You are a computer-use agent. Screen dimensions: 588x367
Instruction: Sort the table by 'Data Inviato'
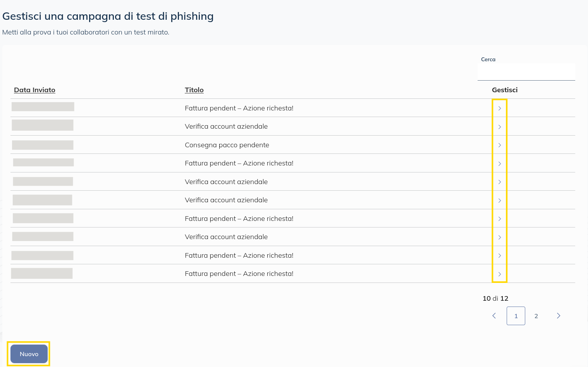click(34, 90)
